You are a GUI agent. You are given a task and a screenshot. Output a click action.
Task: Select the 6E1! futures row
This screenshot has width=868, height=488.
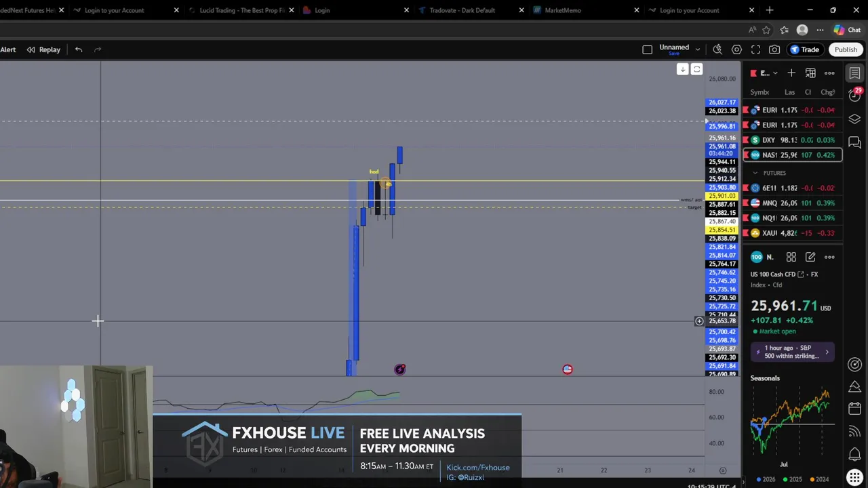coord(793,188)
